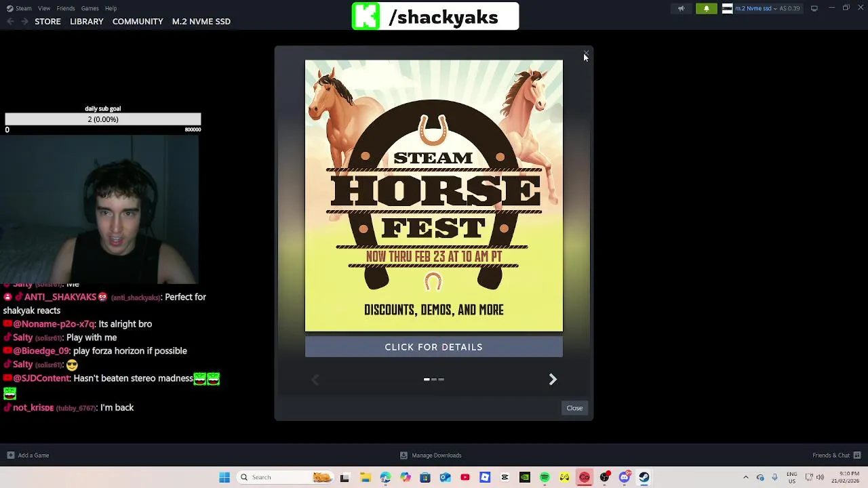
Task: Open Roblox from the taskbar
Action: [x=485, y=477]
